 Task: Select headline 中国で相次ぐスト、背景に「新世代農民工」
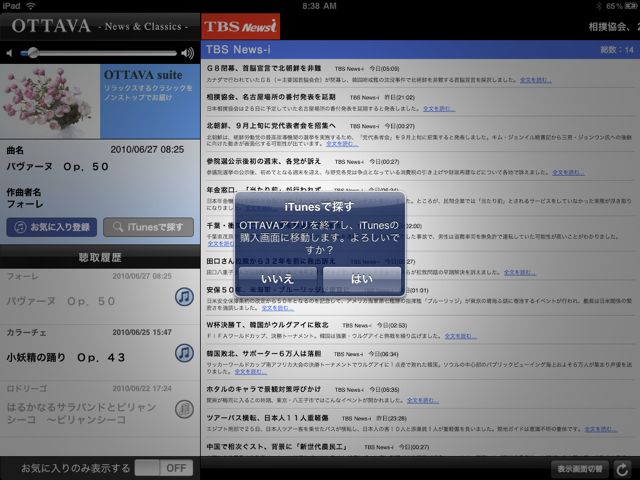[x=277, y=447]
